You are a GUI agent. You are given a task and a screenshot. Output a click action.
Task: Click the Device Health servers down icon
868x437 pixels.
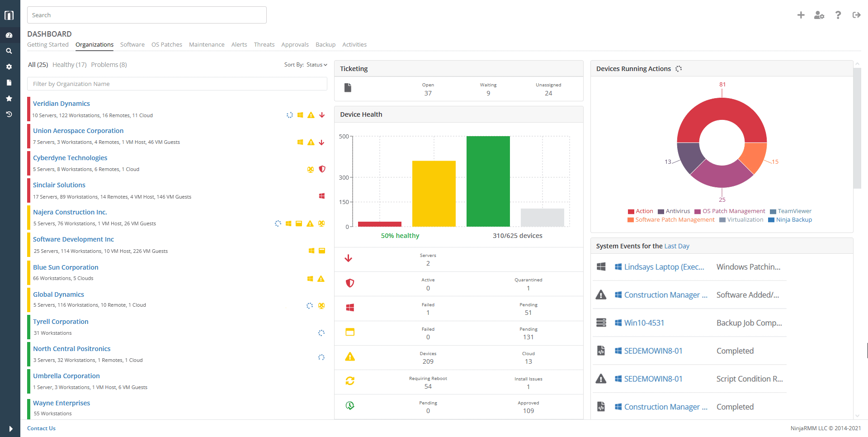tap(349, 258)
